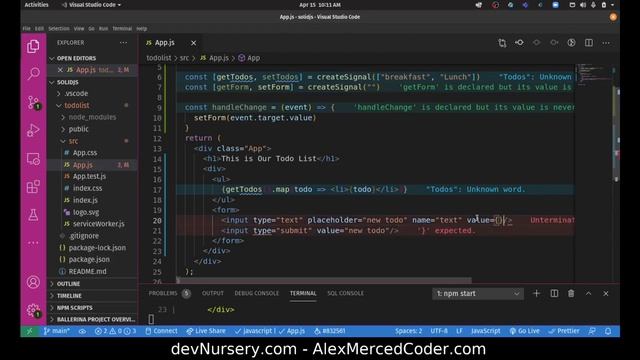Expand the public folder

point(78,129)
